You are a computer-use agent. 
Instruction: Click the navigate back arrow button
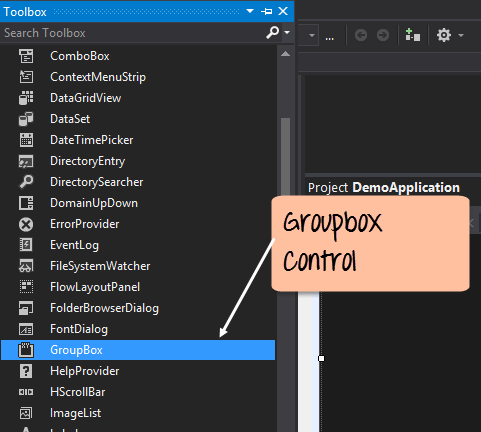361,35
